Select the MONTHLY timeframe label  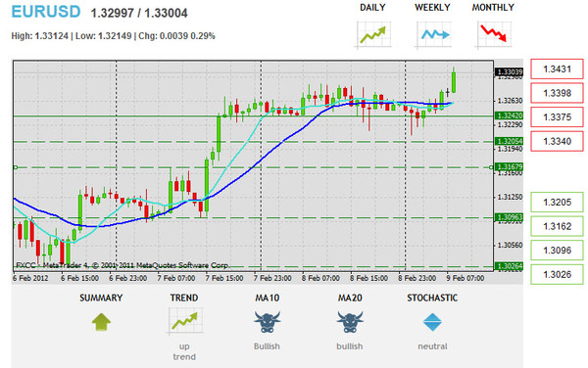coord(493,8)
